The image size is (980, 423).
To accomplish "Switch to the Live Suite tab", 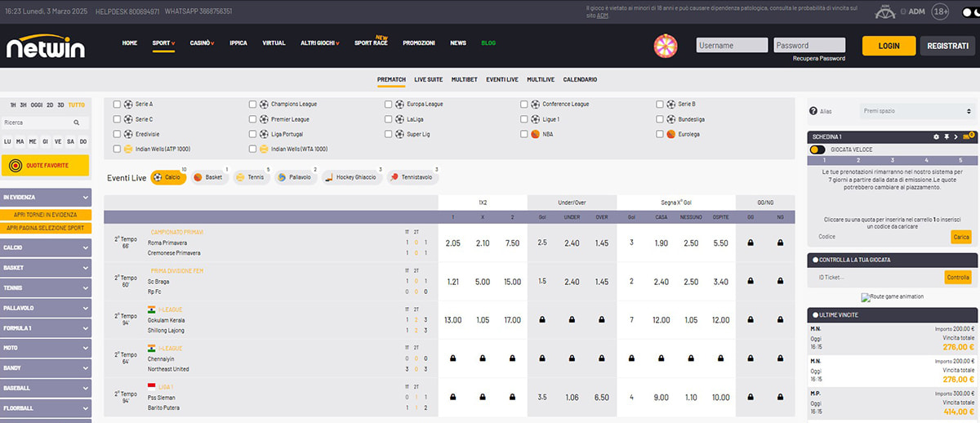I will [428, 79].
